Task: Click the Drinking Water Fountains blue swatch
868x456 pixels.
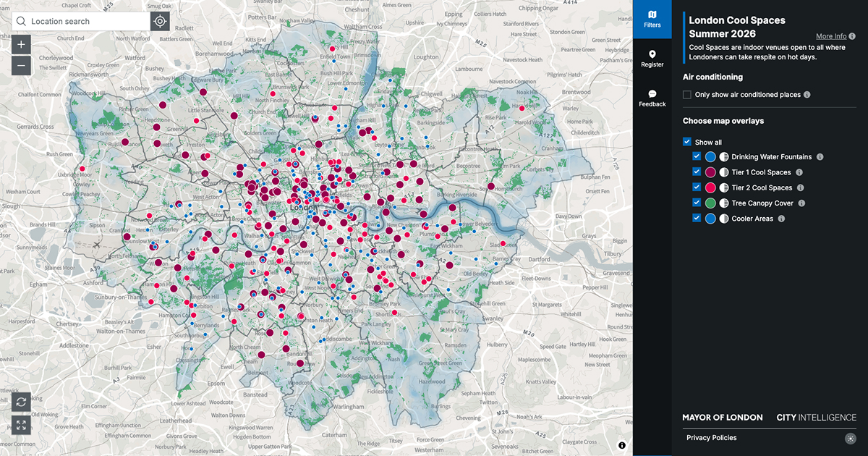Action: click(710, 157)
